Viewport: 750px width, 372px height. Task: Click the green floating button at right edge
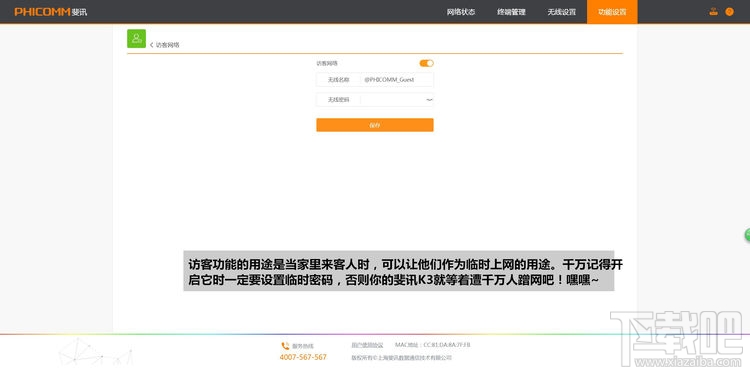[747, 235]
